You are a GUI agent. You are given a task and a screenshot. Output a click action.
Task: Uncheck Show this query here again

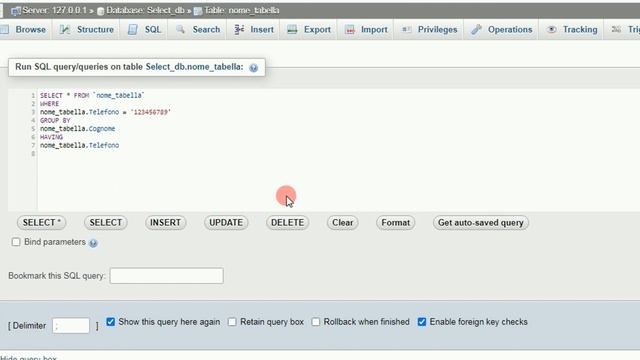click(x=111, y=322)
